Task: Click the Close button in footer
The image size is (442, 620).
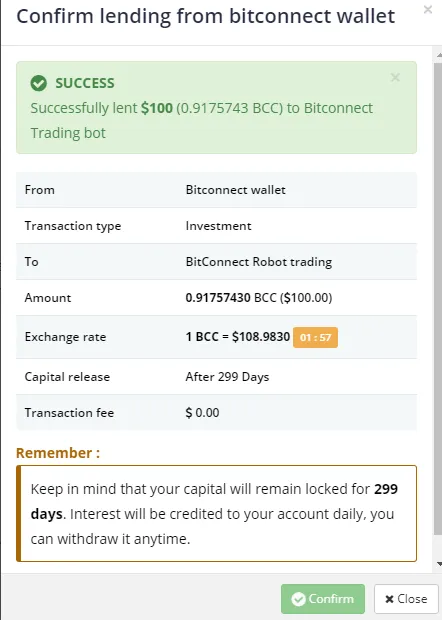Action: (x=406, y=599)
